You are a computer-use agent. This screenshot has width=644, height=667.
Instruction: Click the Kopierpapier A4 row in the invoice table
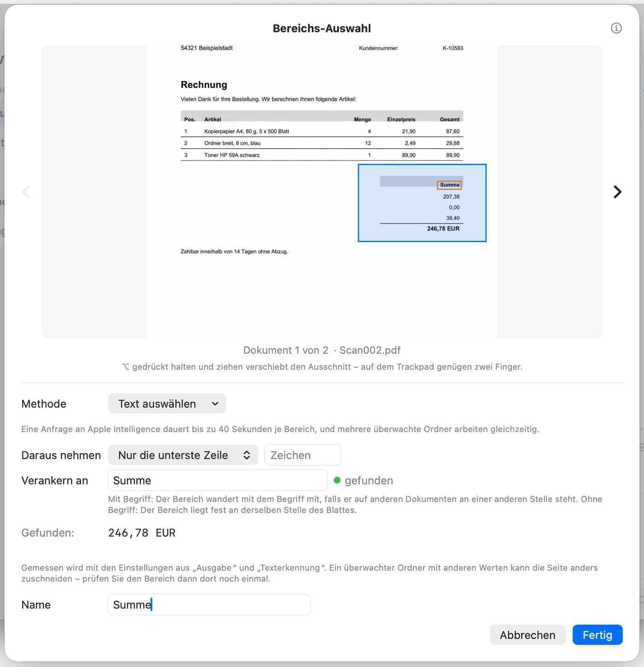click(322, 131)
